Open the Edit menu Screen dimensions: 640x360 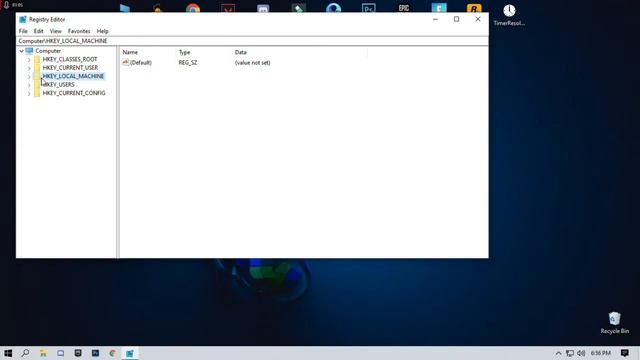click(38, 31)
